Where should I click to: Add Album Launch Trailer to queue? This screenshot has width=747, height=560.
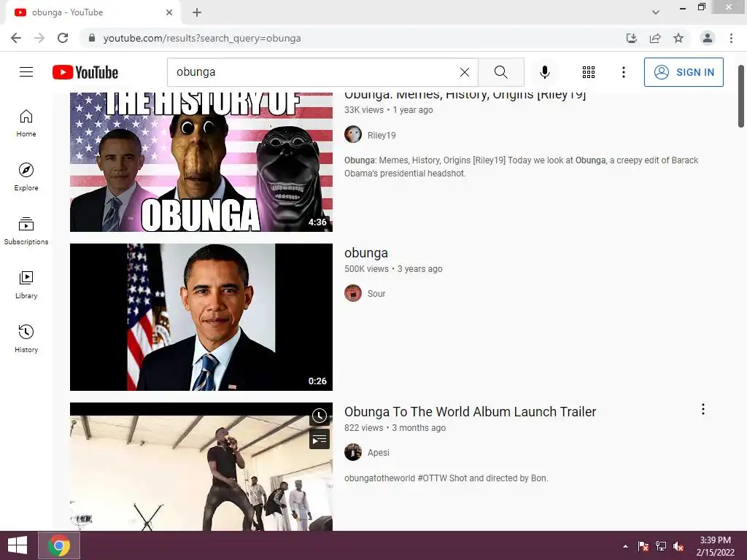click(x=320, y=439)
